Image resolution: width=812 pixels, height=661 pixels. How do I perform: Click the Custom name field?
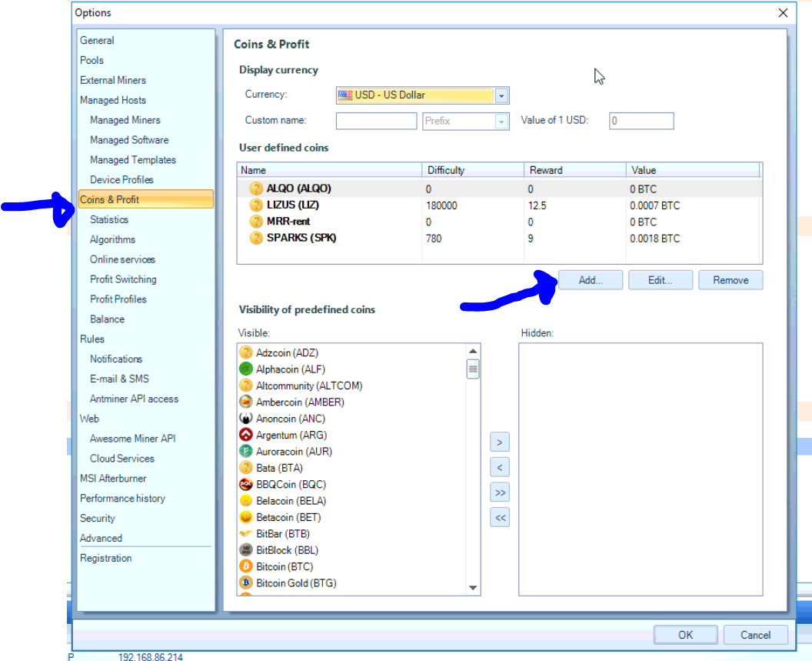pos(377,122)
